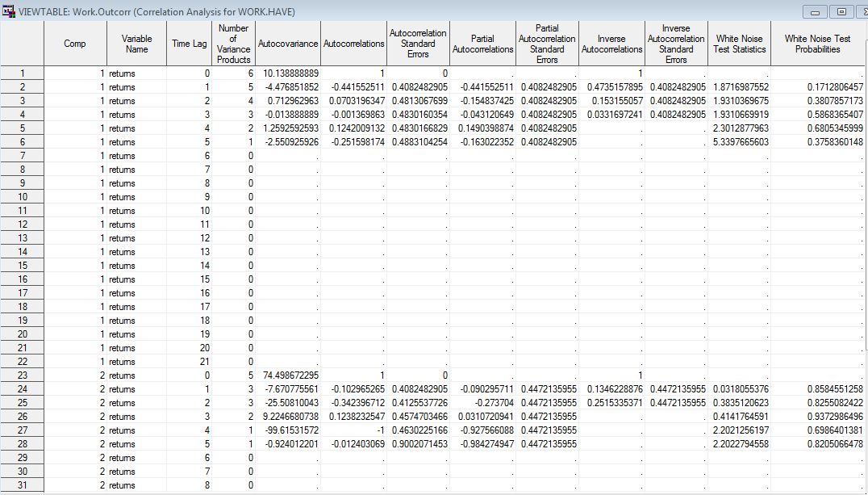Select the Time Lag column header
The width and height of the screenshot is (868, 495).
click(190, 44)
